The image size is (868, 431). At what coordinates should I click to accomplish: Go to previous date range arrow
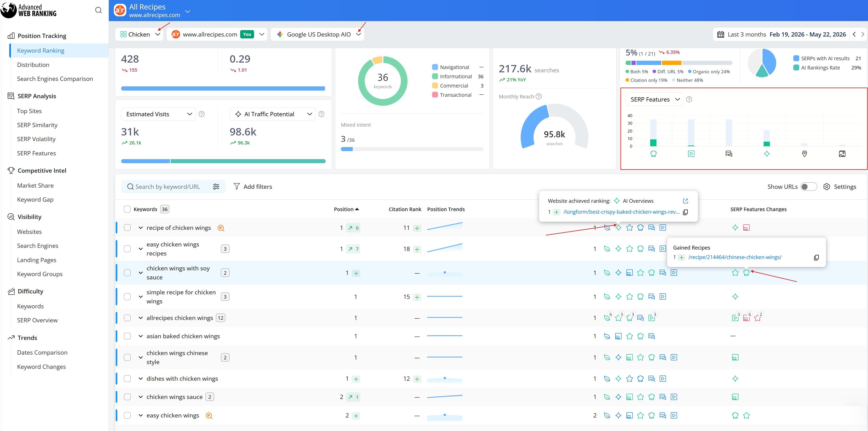click(854, 34)
